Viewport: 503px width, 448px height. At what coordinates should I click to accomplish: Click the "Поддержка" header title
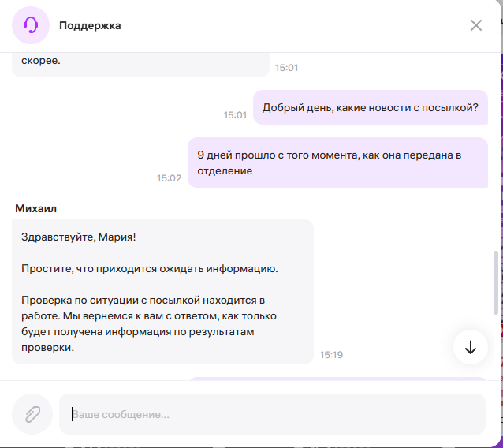(x=90, y=26)
